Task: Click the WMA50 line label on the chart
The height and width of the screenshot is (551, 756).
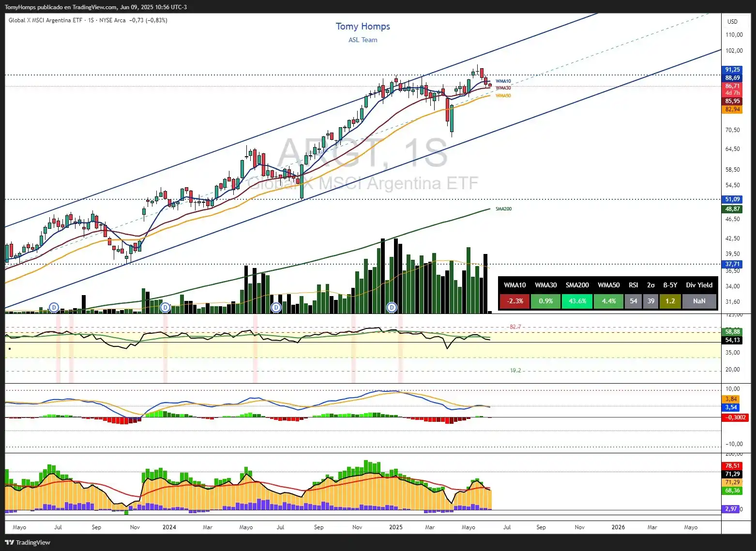Action: (503, 96)
